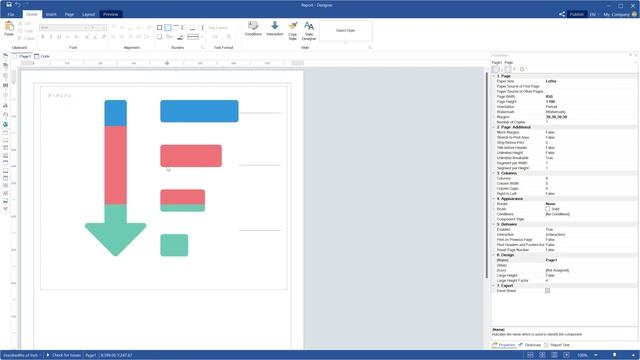The height and width of the screenshot is (360, 640).
Task: Click the properties panel event tab icon
Action: pyautogui.click(x=514, y=69)
